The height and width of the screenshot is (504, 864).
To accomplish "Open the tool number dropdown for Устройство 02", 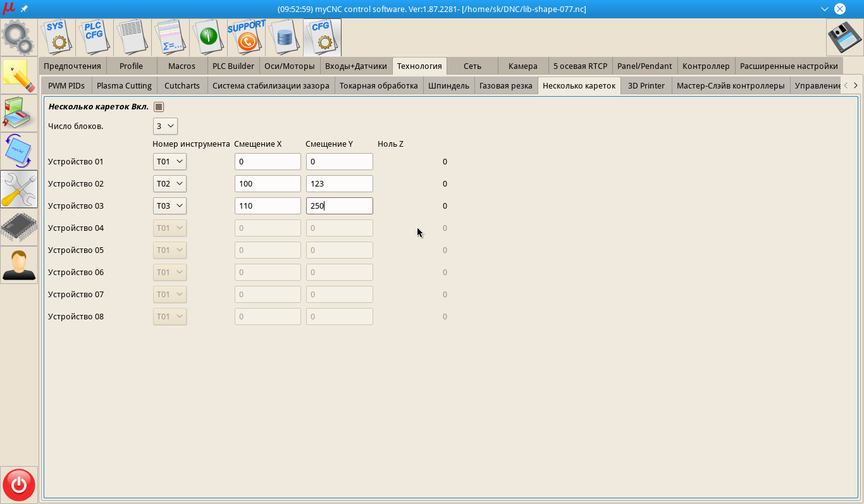I will coord(170,183).
